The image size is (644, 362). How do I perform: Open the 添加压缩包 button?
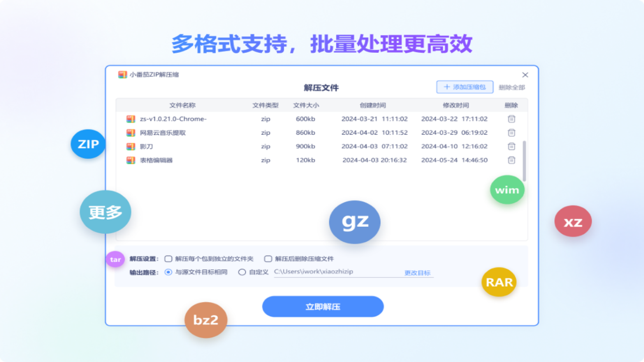click(464, 86)
